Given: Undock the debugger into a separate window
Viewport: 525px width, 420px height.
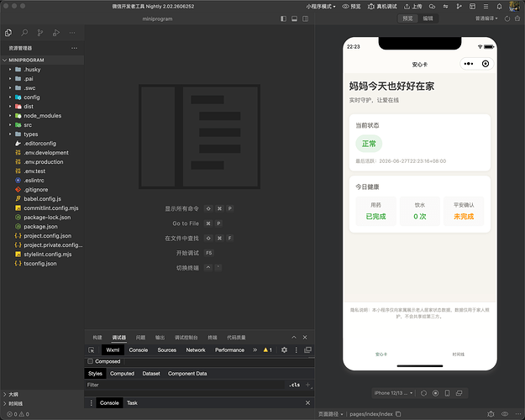Looking at the screenshot, I should pos(307,350).
